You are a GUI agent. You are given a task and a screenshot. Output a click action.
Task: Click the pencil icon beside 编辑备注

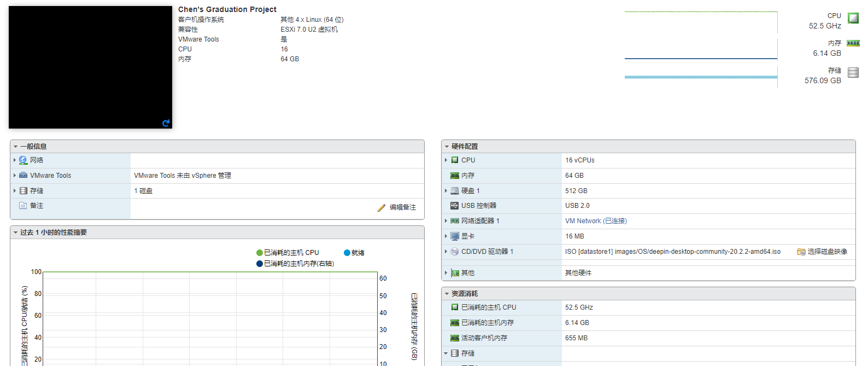click(382, 208)
